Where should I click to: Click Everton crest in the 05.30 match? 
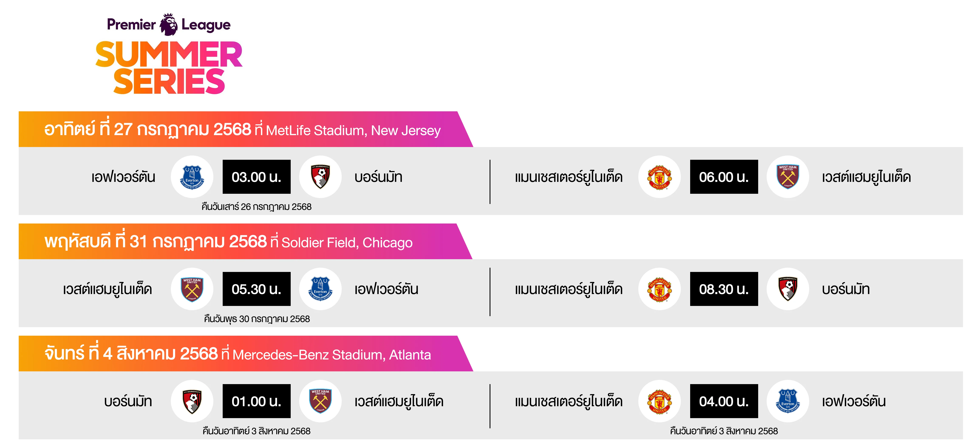pos(320,289)
